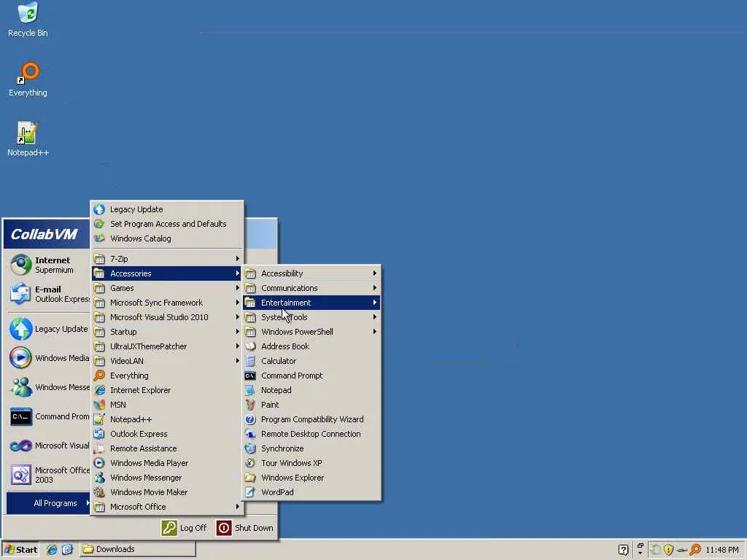Expand the System Tools submenu

[311, 317]
